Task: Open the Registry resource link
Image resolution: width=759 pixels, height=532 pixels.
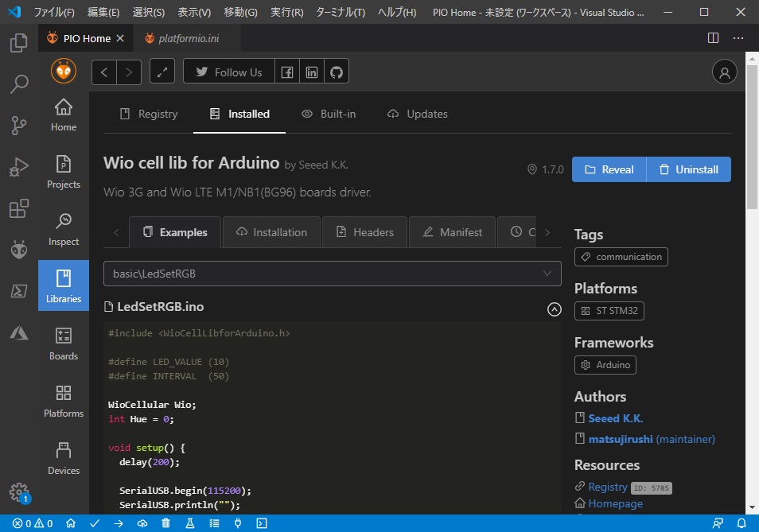Action: pos(608,487)
